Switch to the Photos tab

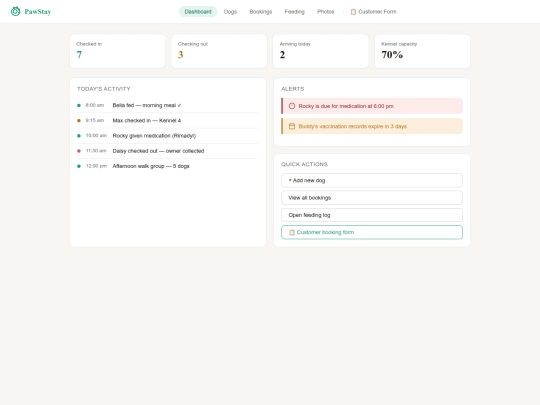(325, 12)
